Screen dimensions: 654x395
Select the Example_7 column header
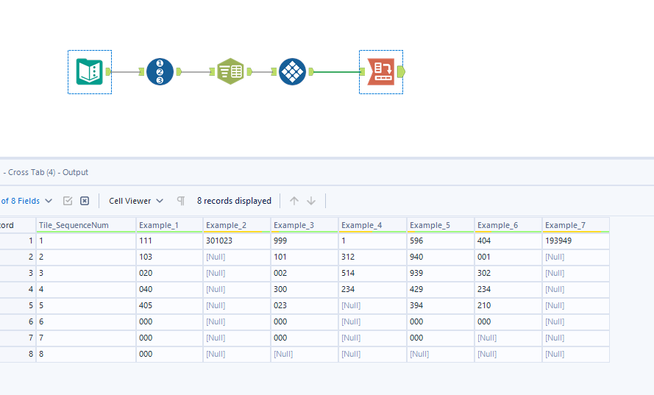point(576,225)
